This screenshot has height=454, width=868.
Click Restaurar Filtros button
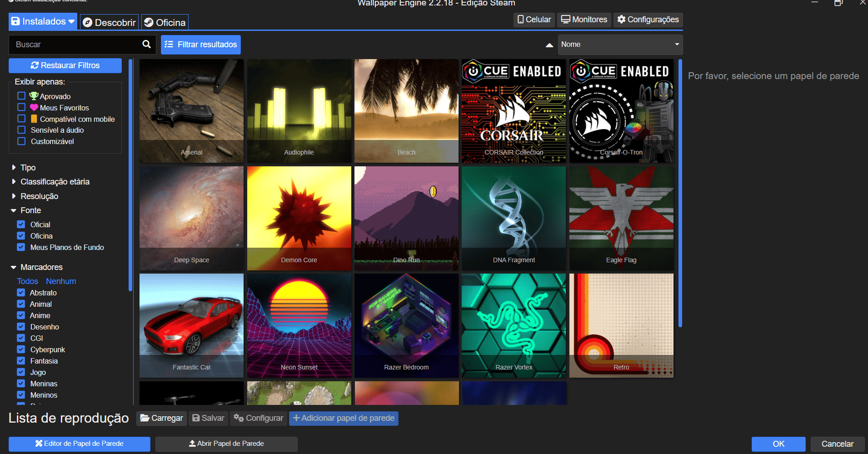tap(65, 65)
